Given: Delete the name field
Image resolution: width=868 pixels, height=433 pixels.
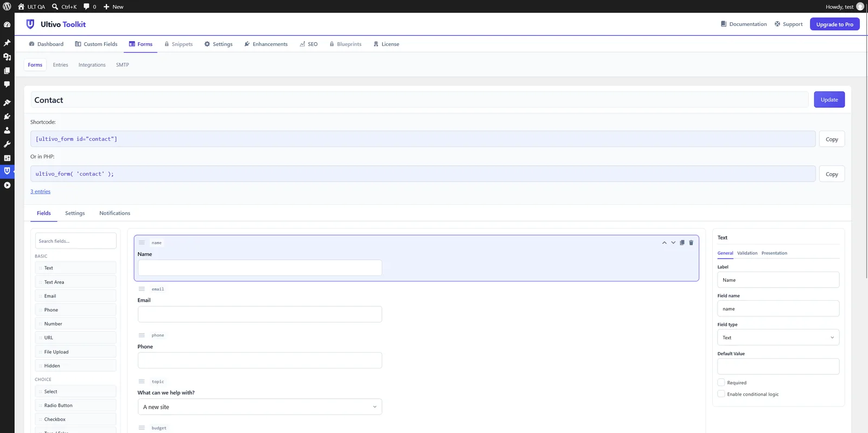Looking at the screenshot, I should tap(691, 243).
